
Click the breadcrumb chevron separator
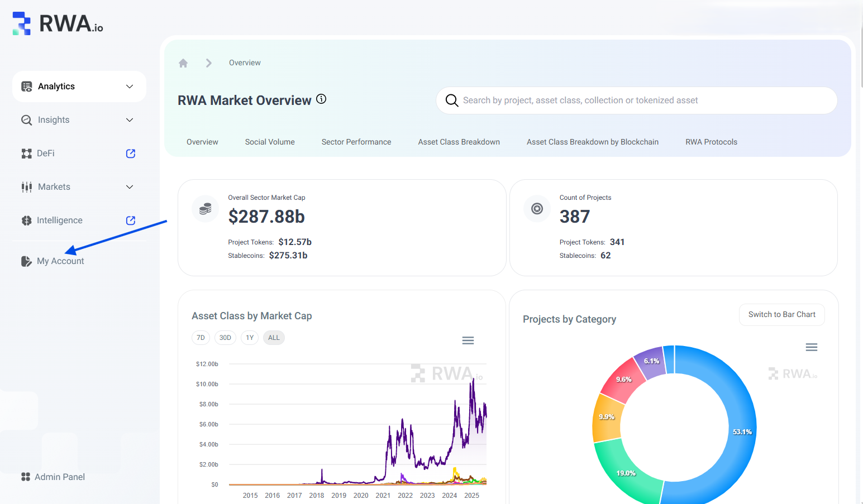pyautogui.click(x=209, y=63)
